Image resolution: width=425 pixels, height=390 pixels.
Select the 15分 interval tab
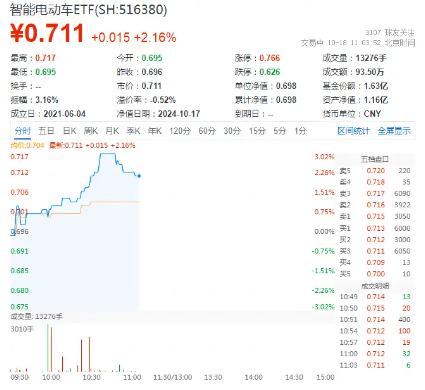257,131
